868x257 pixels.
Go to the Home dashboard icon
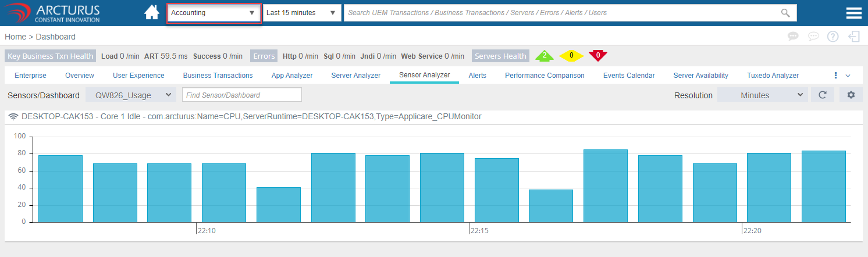point(152,13)
